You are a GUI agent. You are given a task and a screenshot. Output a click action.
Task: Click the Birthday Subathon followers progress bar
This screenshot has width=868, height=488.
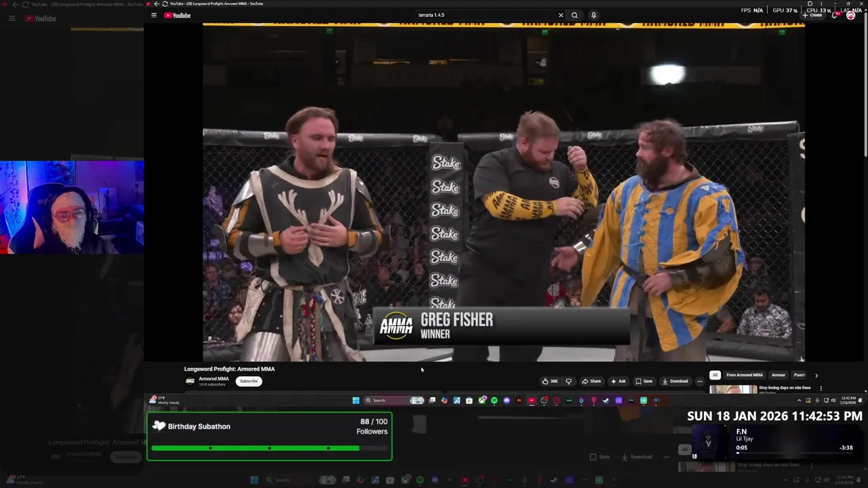pyautogui.click(x=269, y=448)
